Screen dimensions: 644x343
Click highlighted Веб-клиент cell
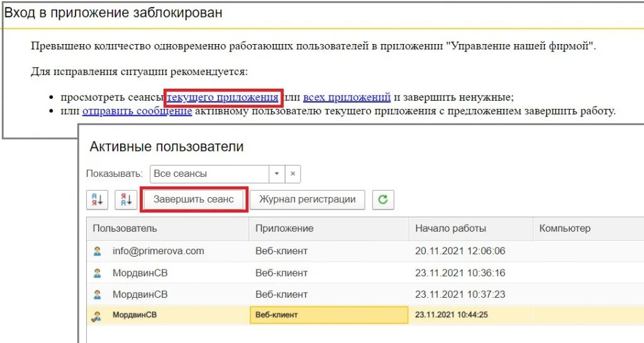click(329, 315)
